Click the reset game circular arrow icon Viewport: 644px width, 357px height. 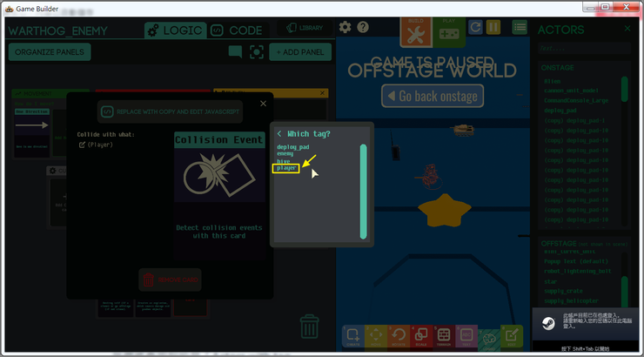coord(475,27)
